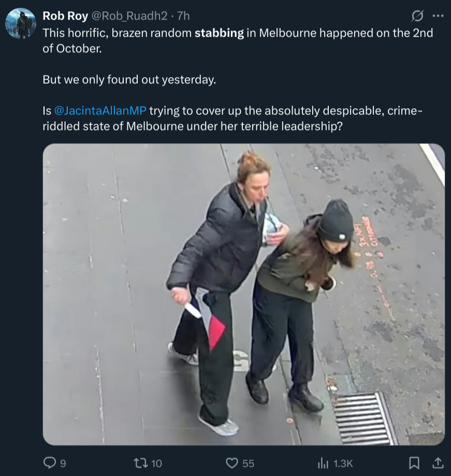Image resolution: width=451 pixels, height=476 pixels.
Task: Click the bold word stabbing
Action: (219, 33)
